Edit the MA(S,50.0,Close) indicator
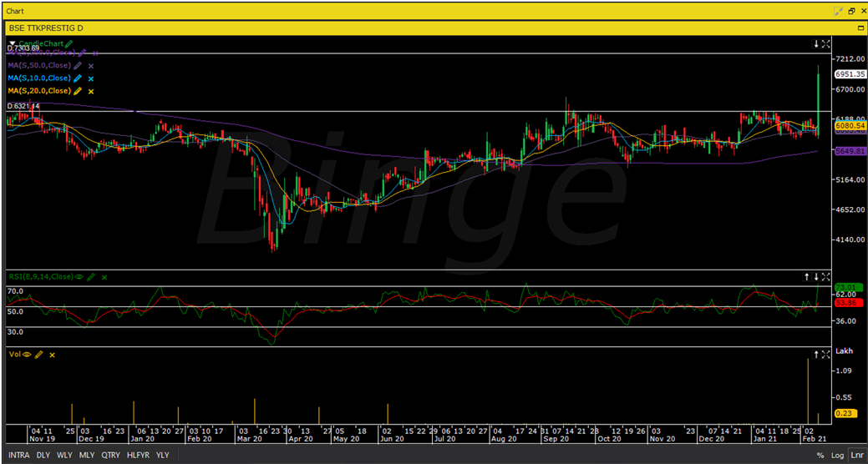 point(78,66)
